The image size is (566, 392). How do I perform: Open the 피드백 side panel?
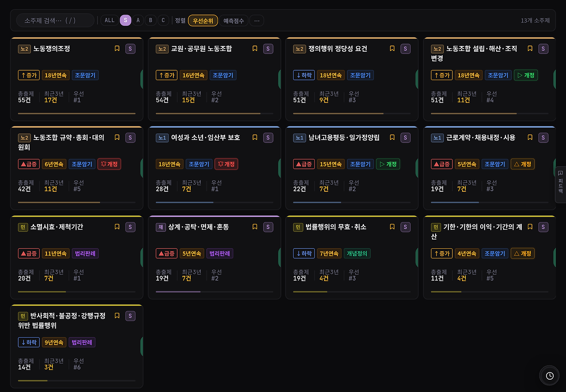pyautogui.click(x=560, y=184)
